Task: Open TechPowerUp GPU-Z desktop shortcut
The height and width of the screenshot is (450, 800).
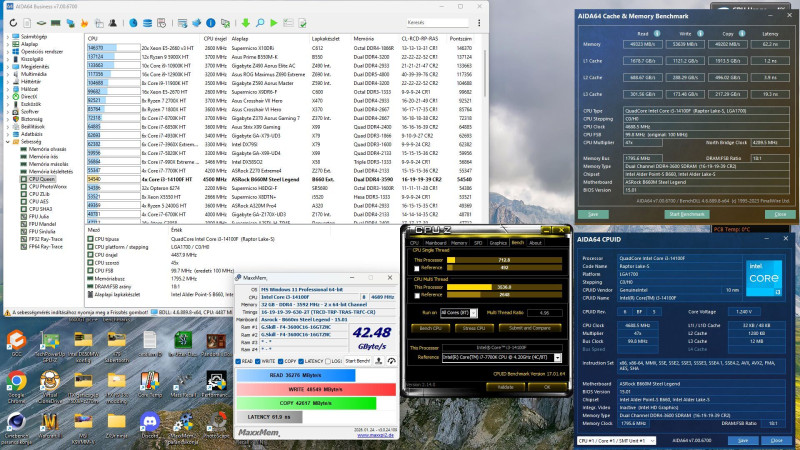Action: (x=50, y=341)
